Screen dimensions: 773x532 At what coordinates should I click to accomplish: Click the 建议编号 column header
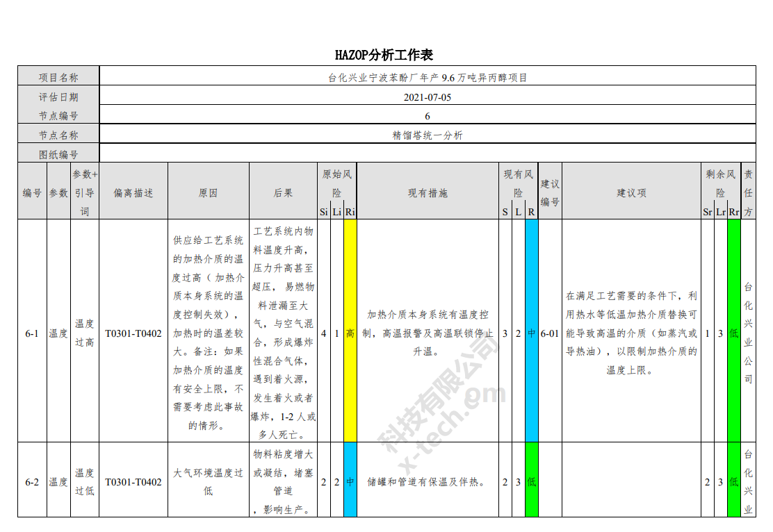pos(550,191)
